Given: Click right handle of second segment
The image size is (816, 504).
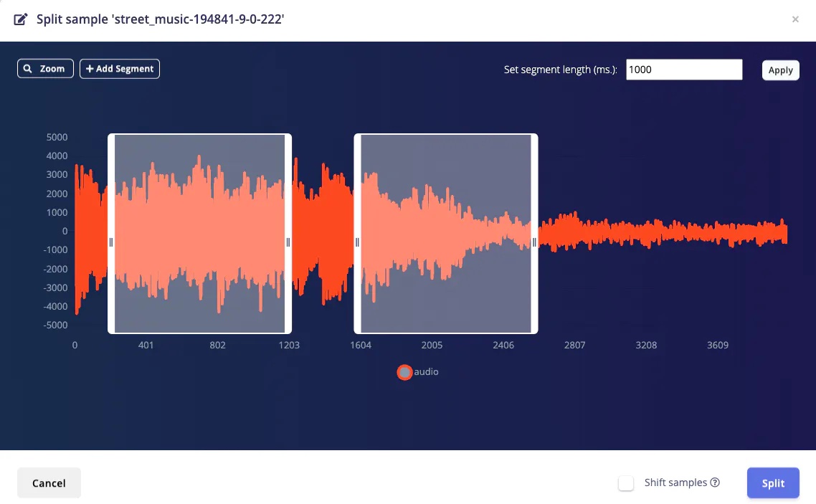Looking at the screenshot, I should pos(534,242).
